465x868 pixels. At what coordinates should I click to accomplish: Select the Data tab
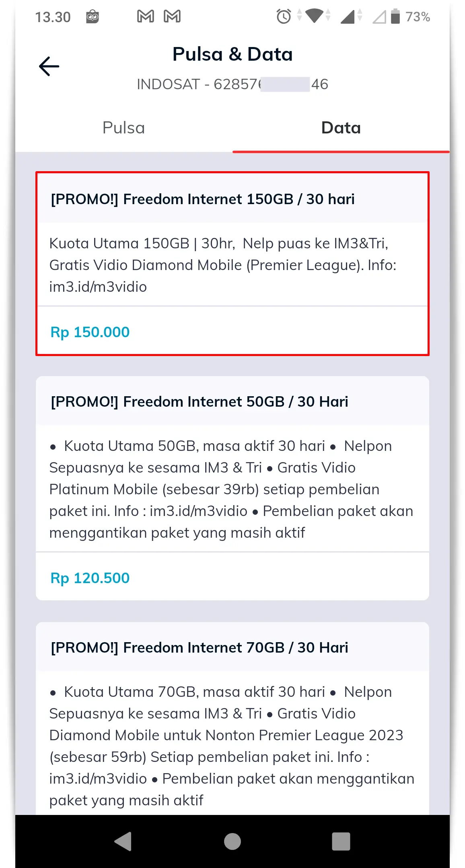tap(341, 128)
